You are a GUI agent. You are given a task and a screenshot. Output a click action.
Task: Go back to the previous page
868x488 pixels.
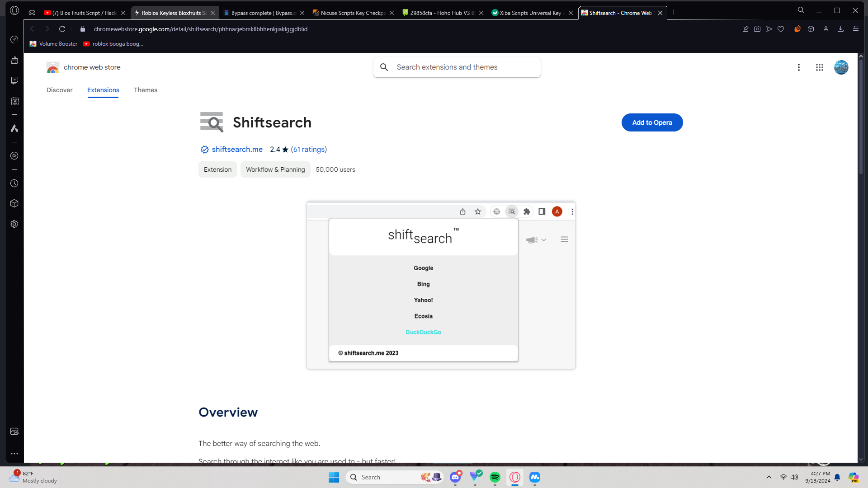[32, 29]
